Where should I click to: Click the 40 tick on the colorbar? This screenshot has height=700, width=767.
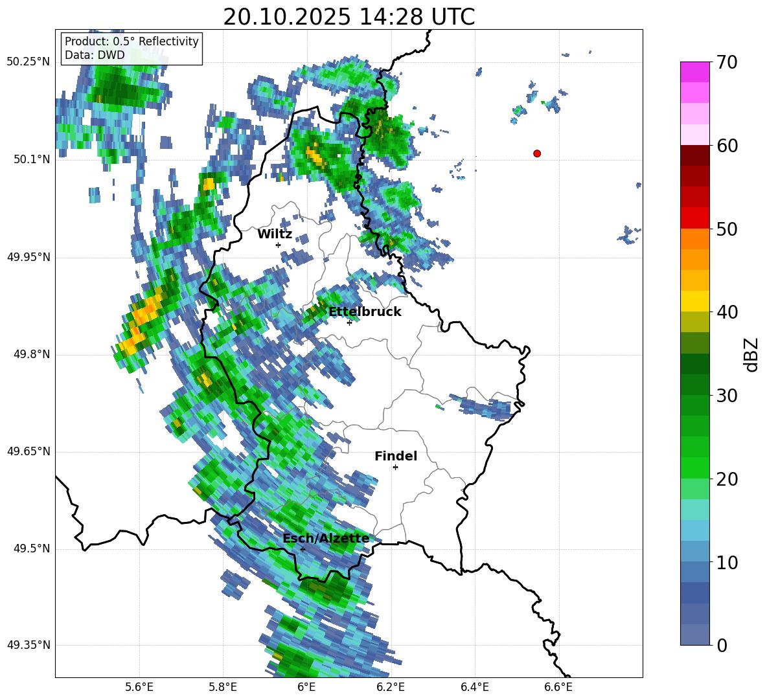(x=727, y=312)
